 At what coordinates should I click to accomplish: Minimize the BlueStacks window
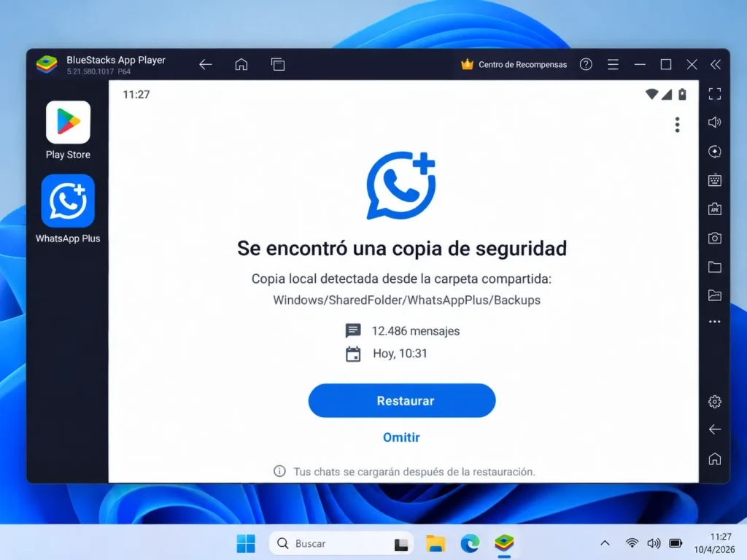coord(640,64)
